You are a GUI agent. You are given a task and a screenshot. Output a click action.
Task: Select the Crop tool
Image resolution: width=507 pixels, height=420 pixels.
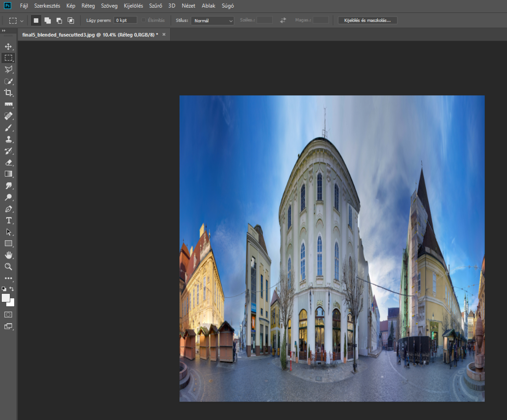[8, 93]
